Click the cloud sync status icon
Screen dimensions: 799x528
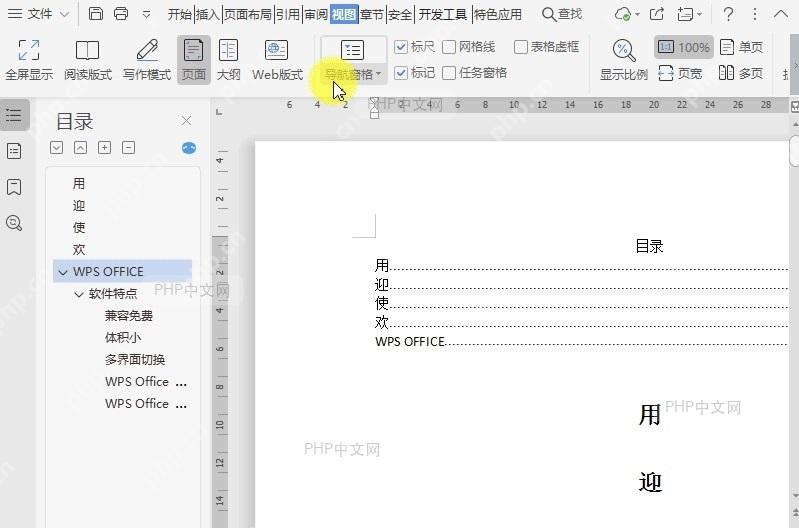pyautogui.click(x=623, y=14)
